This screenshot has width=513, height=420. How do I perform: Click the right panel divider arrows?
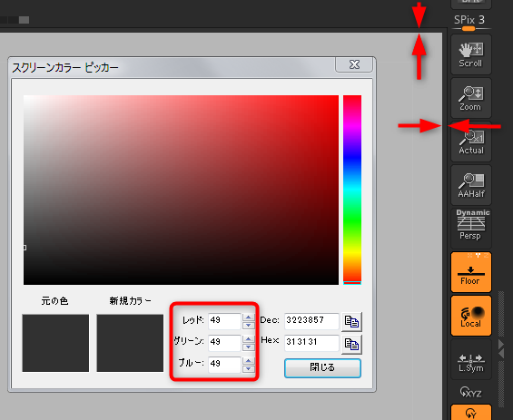click(x=501, y=348)
